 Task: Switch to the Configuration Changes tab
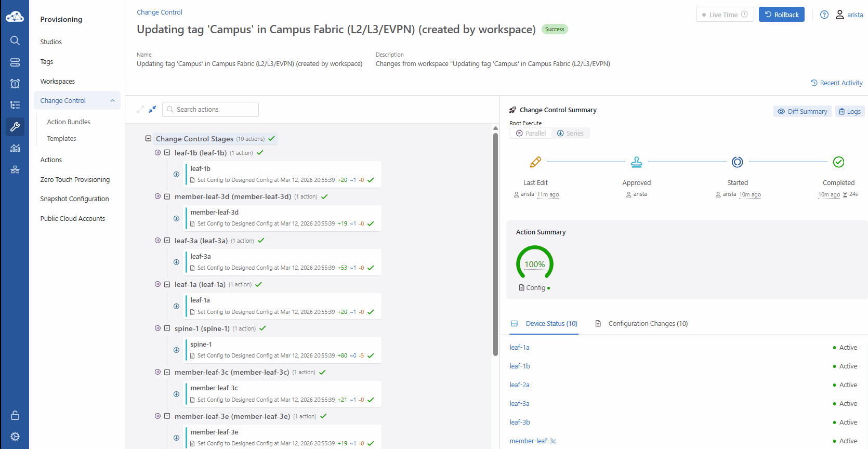pos(641,323)
